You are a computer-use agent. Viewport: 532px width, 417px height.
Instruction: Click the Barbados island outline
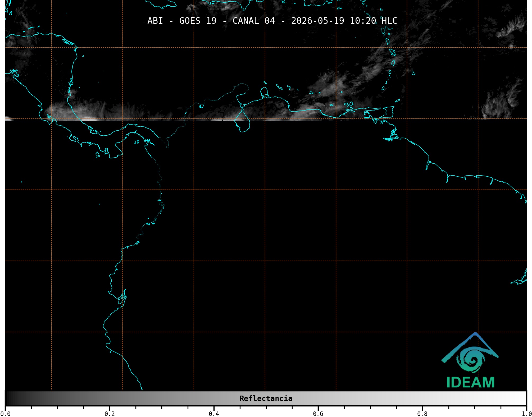(413, 73)
